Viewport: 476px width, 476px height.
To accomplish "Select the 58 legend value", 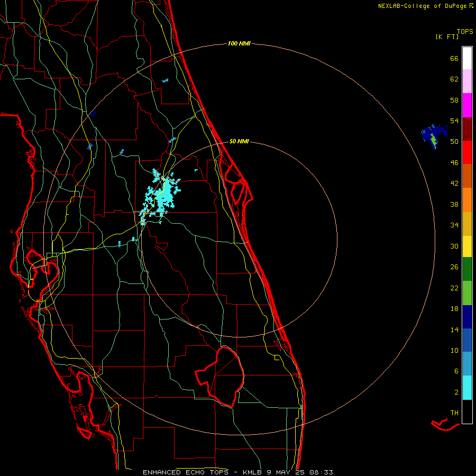I will (x=454, y=100).
